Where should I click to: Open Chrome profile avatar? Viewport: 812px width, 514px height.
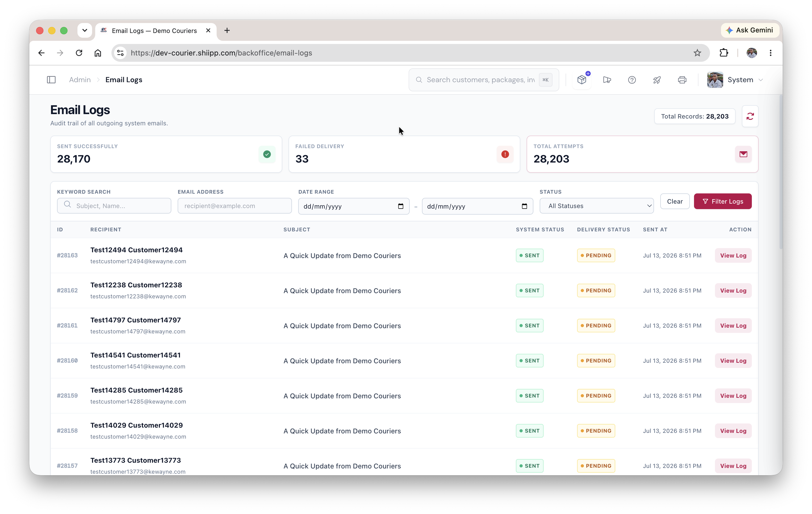click(751, 53)
